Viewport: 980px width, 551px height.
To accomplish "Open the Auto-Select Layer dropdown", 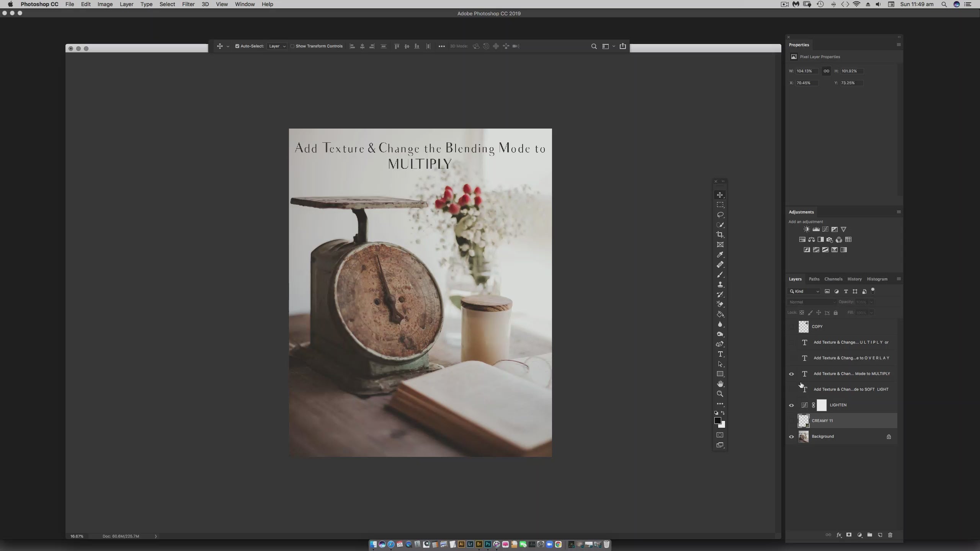I will pyautogui.click(x=277, y=46).
